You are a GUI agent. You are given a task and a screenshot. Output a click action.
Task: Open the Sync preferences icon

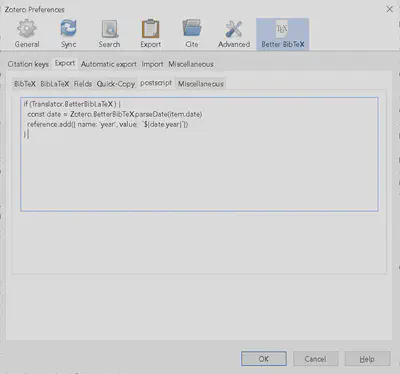click(68, 29)
